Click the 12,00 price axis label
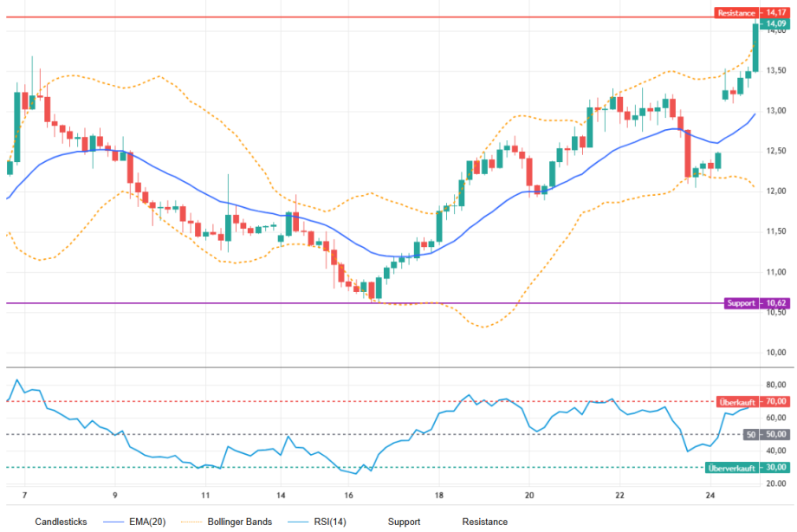This screenshot has width=797, height=532. pyautogui.click(x=776, y=191)
